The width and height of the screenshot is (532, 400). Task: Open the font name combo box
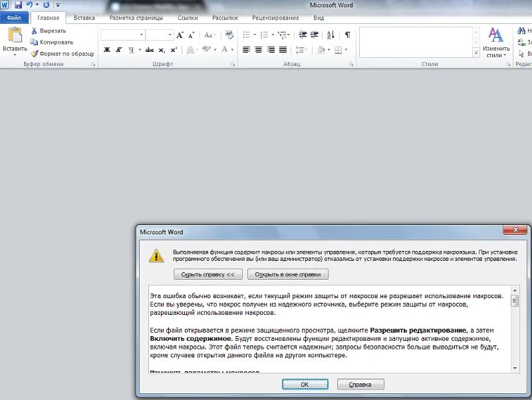coord(123,35)
